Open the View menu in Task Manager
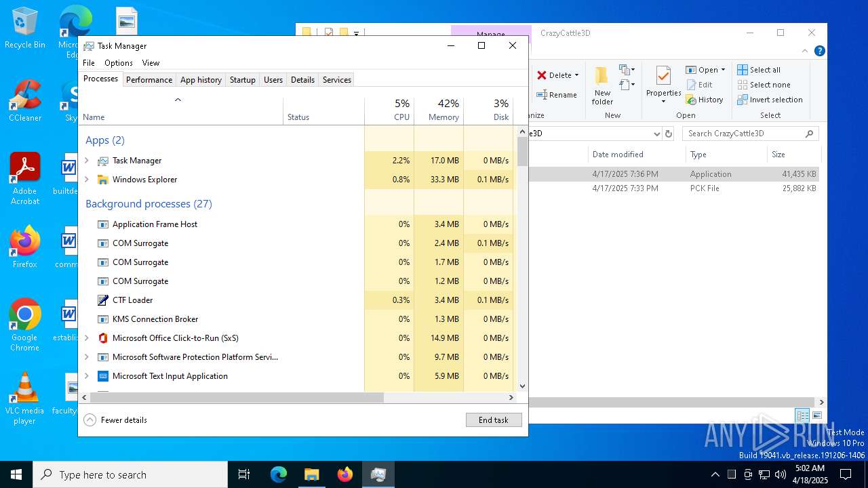The width and height of the screenshot is (868, 488). pyautogui.click(x=151, y=63)
